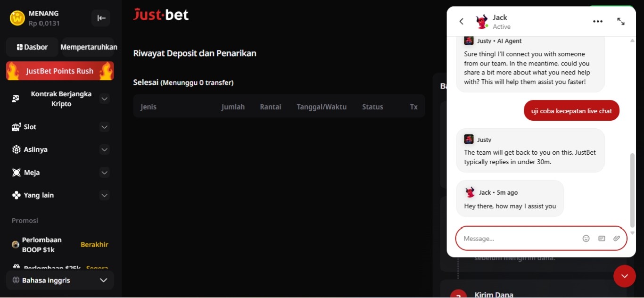644x298 pixels.
Task: Click the Berakhir status label
Action: (x=94, y=245)
